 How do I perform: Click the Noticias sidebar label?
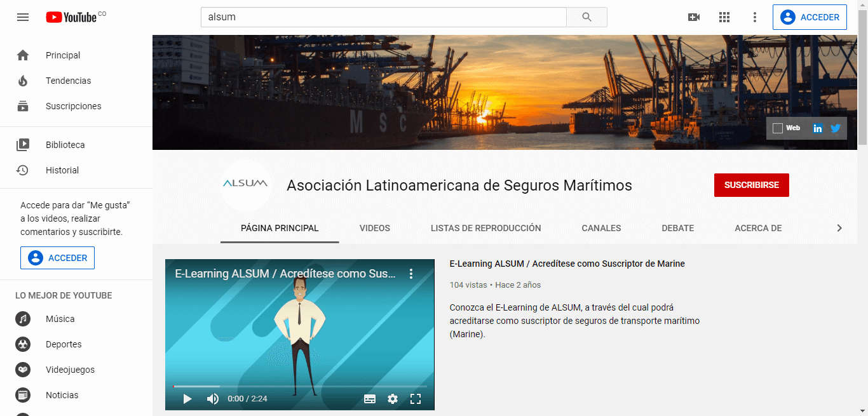pos(62,395)
